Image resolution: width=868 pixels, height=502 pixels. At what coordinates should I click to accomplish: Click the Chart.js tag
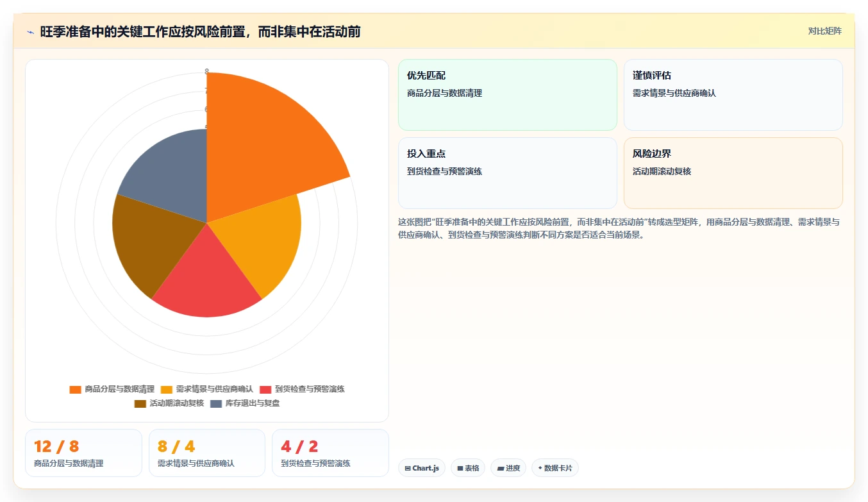(x=422, y=468)
